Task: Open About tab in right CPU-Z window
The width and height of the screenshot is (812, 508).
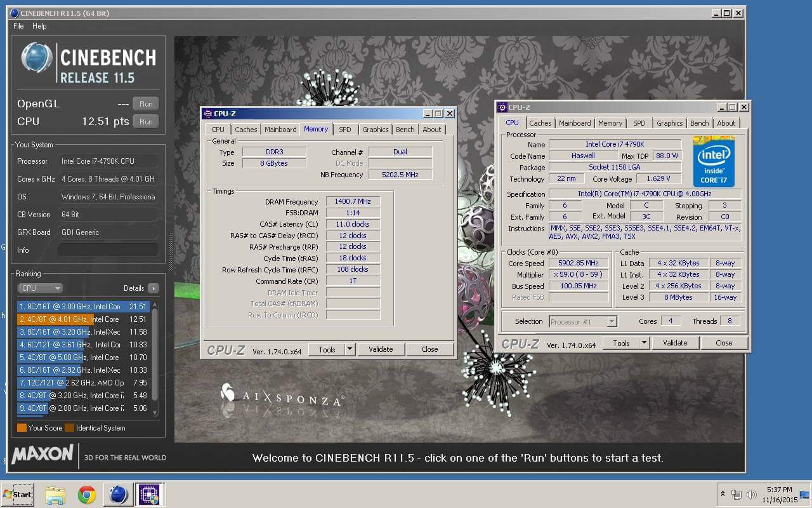Action: [x=726, y=123]
